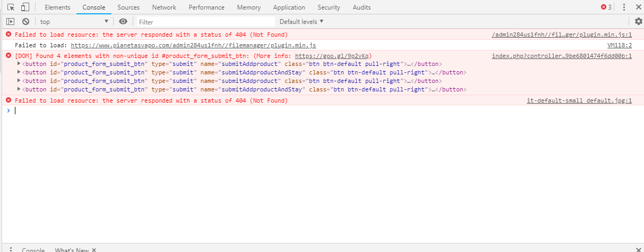The image size is (644, 252).
Task: Click the red error count indicator
Action: click(606, 7)
